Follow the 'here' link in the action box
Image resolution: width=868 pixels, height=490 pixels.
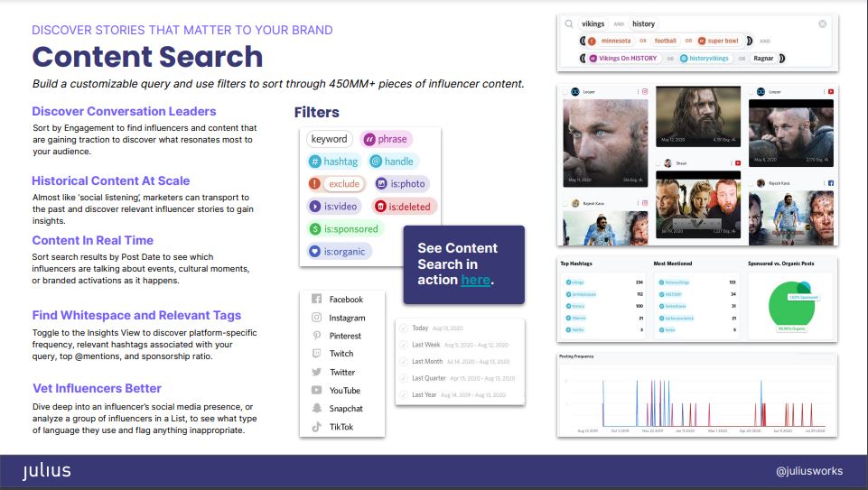tap(475, 280)
